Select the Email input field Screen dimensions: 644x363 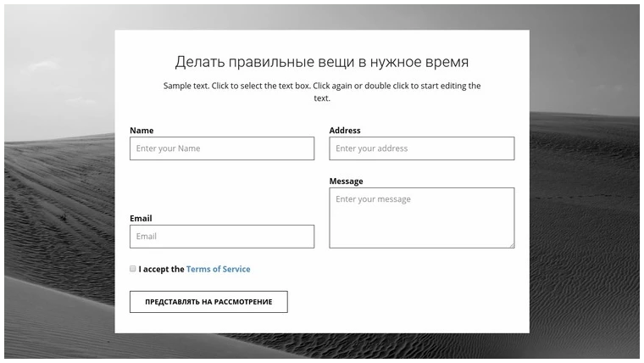pyautogui.click(x=222, y=237)
